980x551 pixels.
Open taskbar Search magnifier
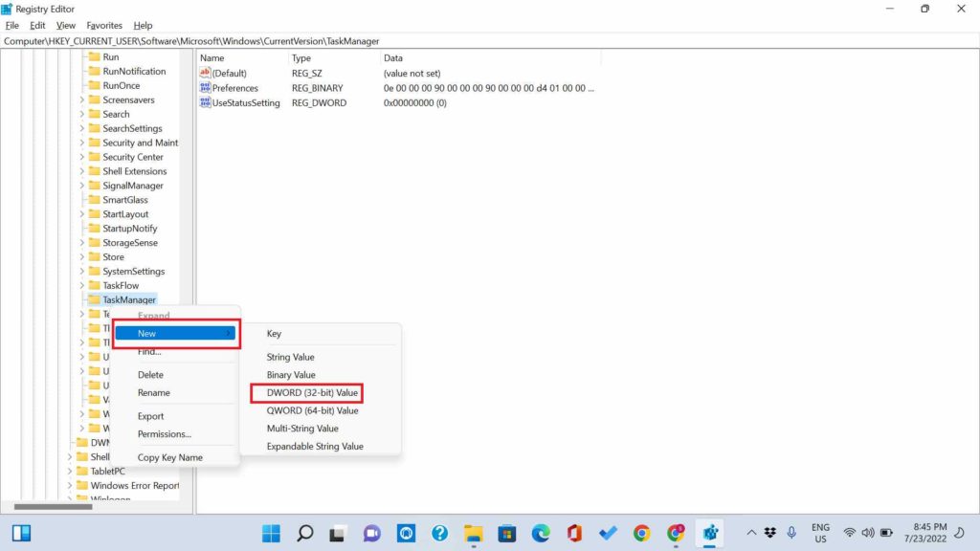pyautogui.click(x=305, y=533)
